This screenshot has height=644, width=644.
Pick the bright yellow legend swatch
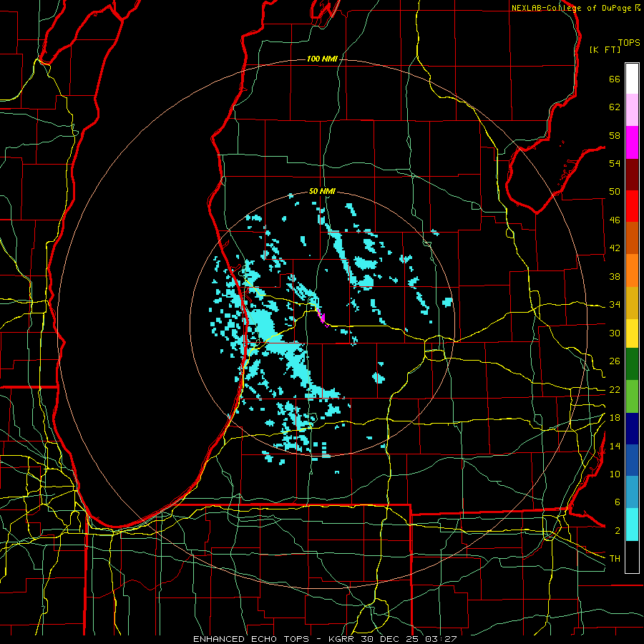pyautogui.click(x=632, y=333)
